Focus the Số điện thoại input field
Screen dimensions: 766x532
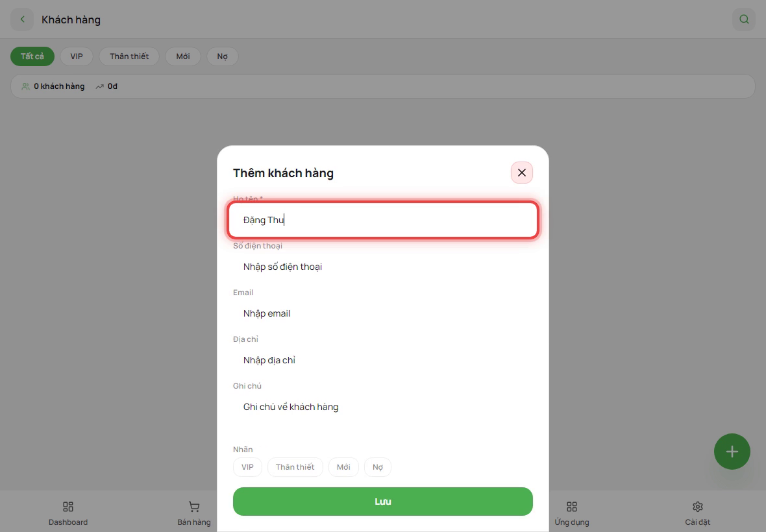click(x=383, y=267)
